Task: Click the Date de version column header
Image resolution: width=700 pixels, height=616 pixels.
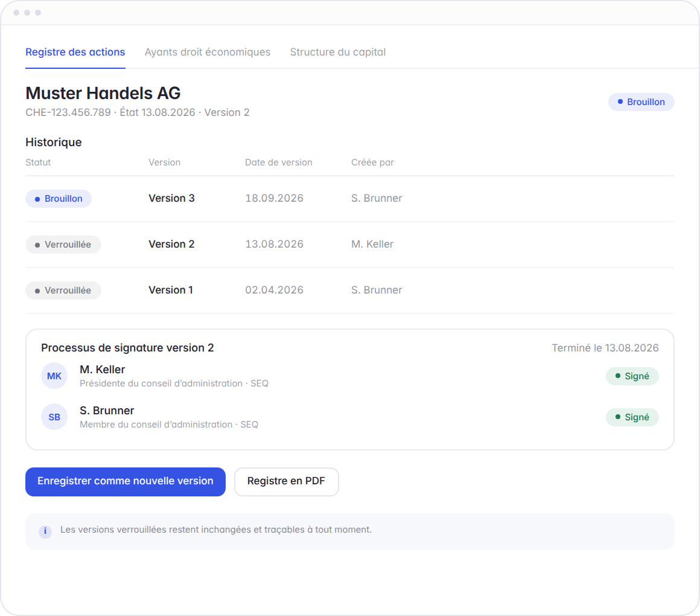Action: pyautogui.click(x=279, y=162)
